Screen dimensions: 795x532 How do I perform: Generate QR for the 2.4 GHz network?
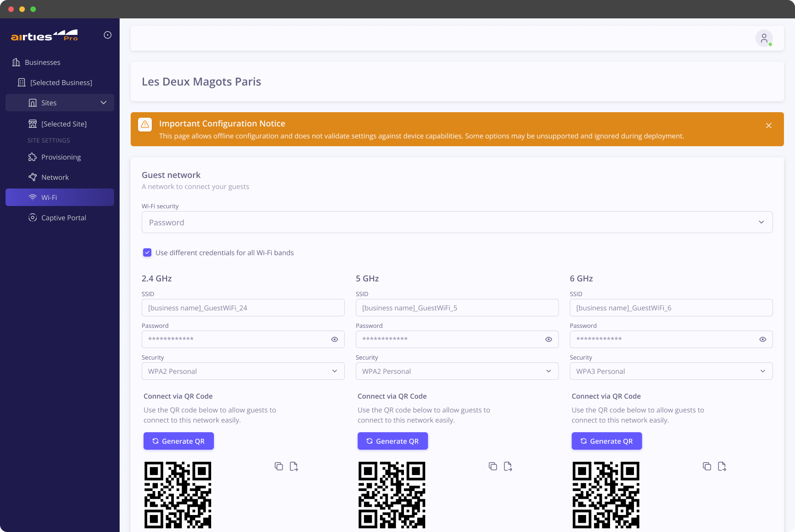point(179,441)
